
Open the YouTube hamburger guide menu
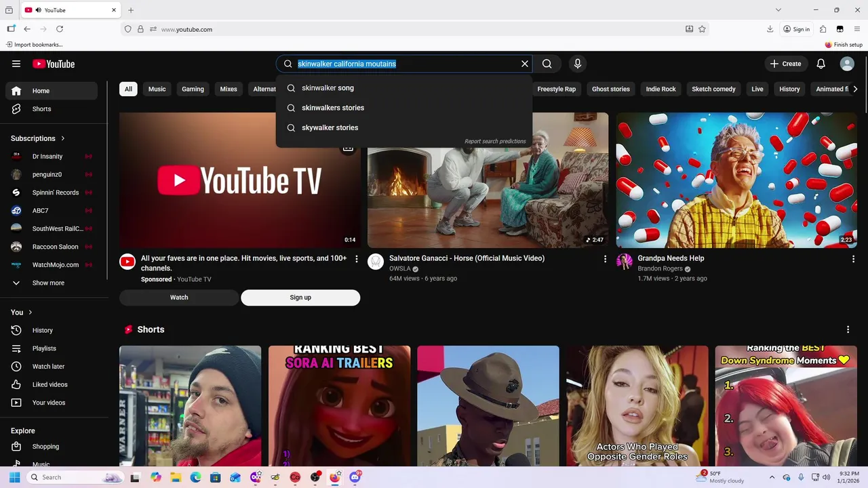[x=16, y=64]
